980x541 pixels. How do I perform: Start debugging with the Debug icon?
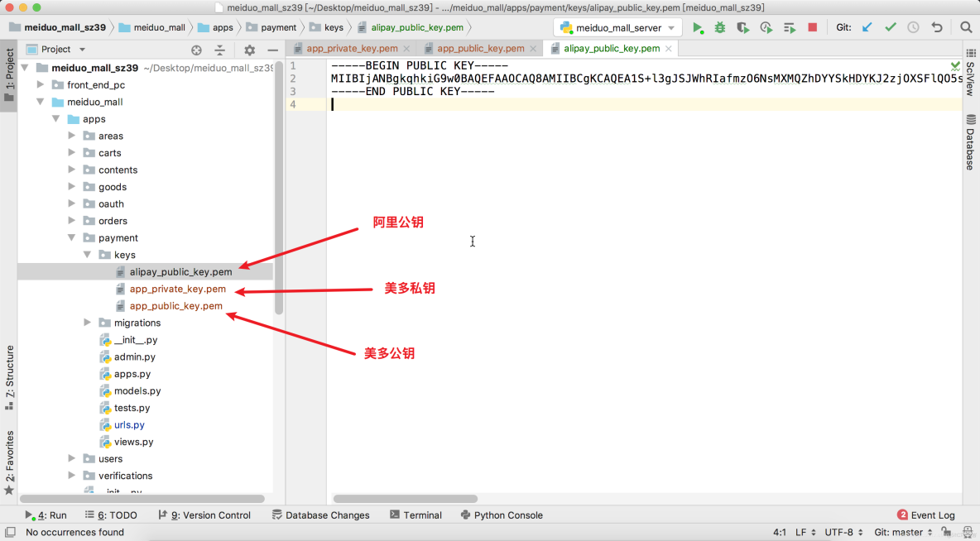pyautogui.click(x=720, y=27)
